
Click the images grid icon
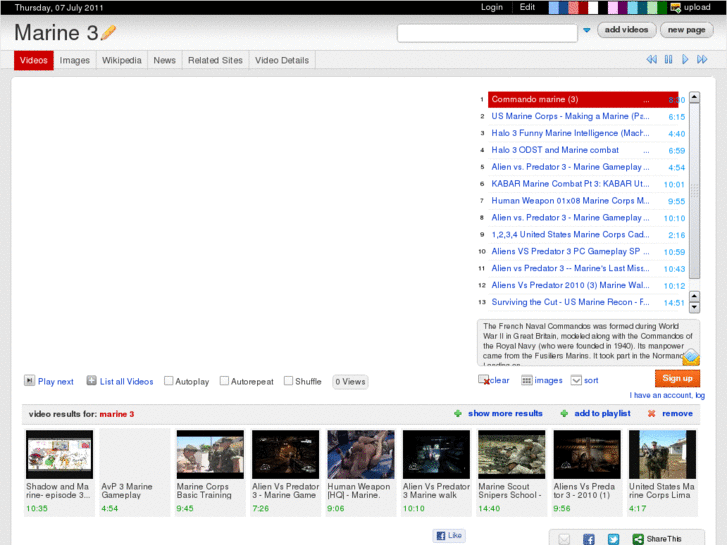526,380
